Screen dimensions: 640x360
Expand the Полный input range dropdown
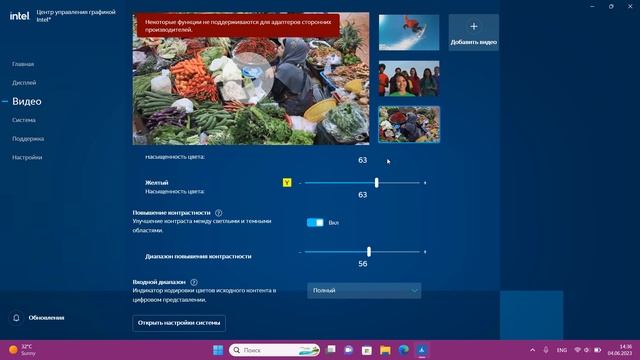[364, 291]
